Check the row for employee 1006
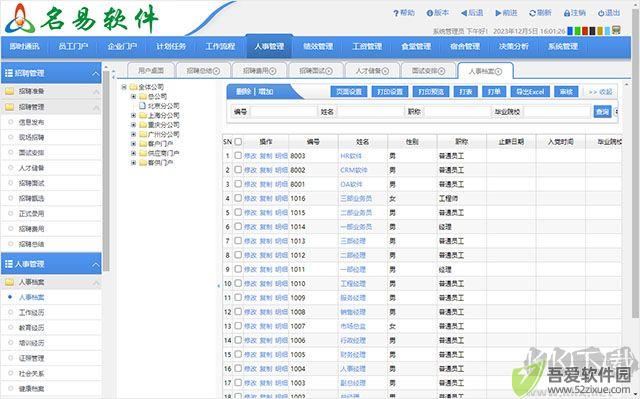 coord(238,340)
